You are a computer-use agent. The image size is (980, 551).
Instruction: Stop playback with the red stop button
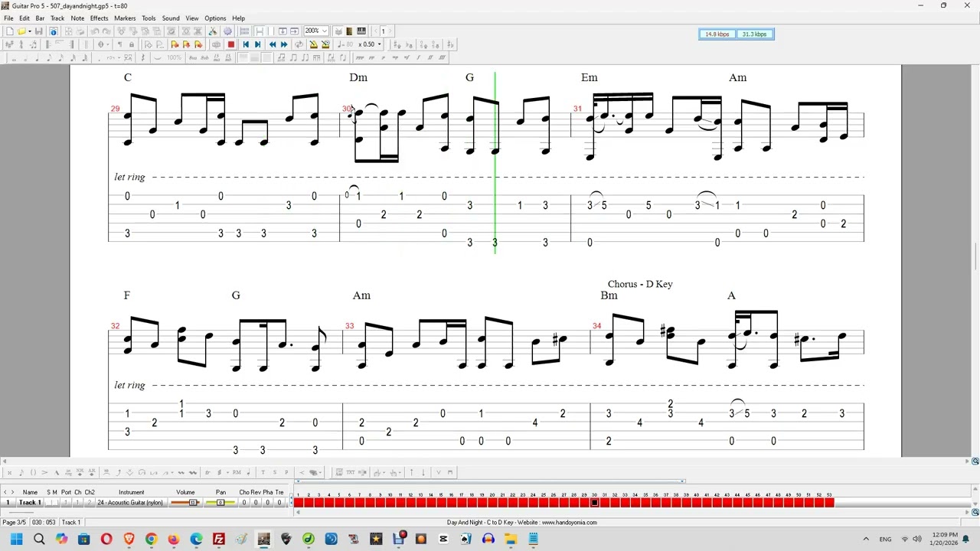click(x=231, y=44)
